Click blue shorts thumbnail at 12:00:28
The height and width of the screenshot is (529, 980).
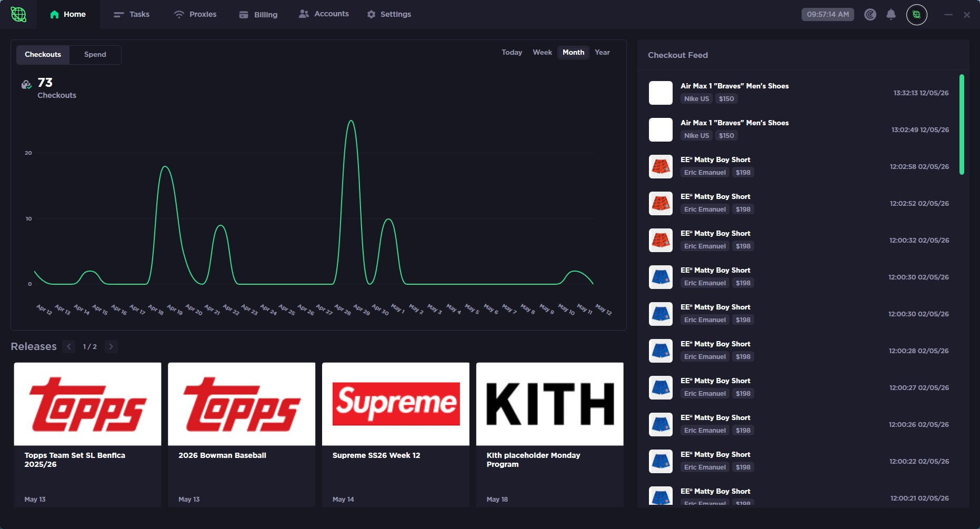(661, 351)
